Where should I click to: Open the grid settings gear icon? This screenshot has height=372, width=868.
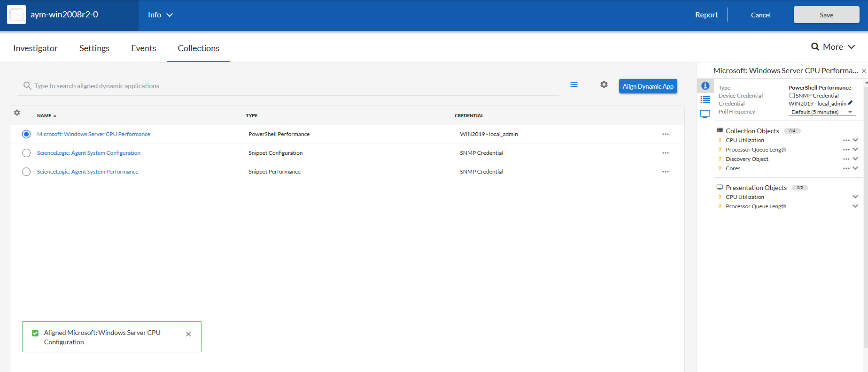coord(604,85)
